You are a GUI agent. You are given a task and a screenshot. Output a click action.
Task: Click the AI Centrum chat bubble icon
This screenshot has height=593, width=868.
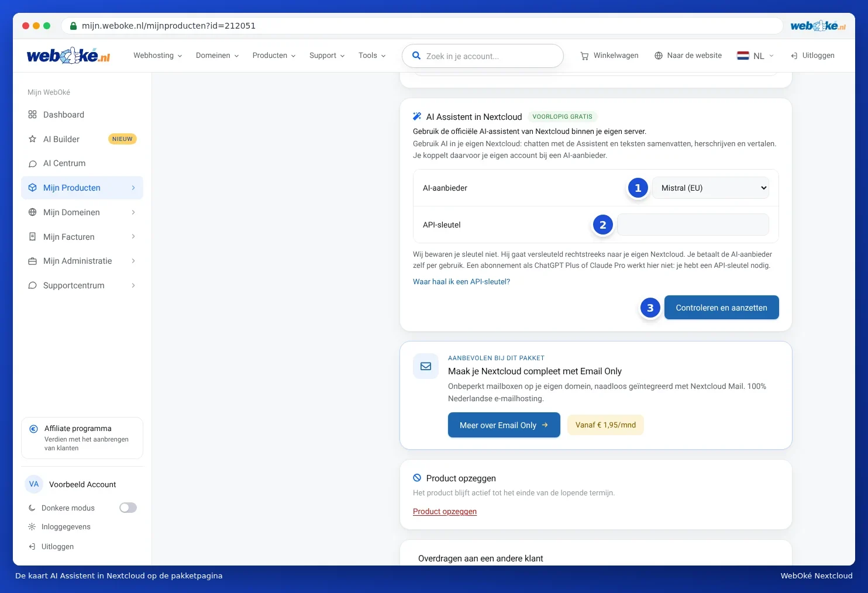[33, 164]
